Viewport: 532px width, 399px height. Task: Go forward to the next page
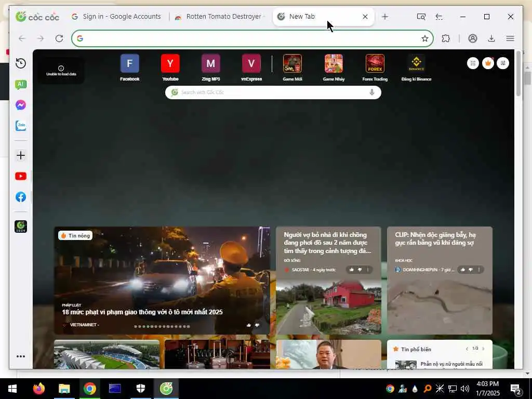pyautogui.click(x=41, y=38)
